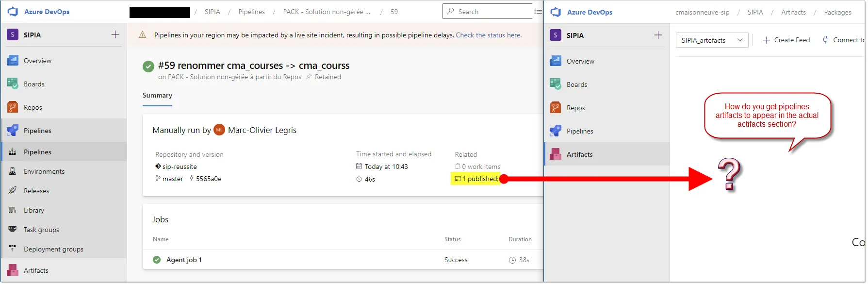Click the breadcrumb run number 59
This screenshot has width=868, height=284.
coord(394,12)
